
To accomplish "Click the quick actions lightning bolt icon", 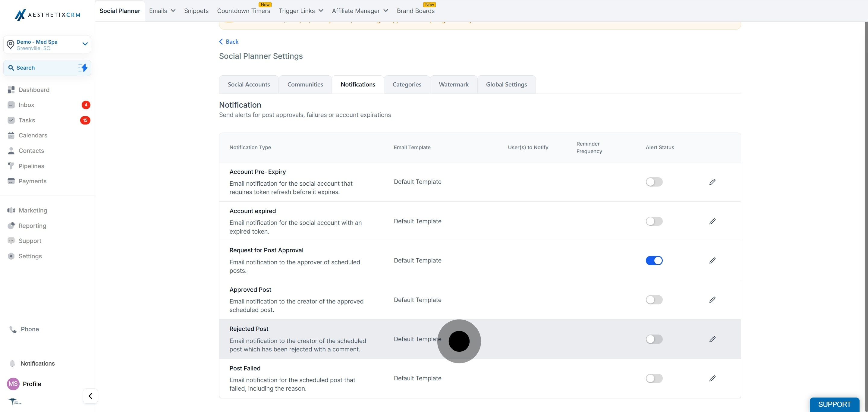I will [x=83, y=68].
